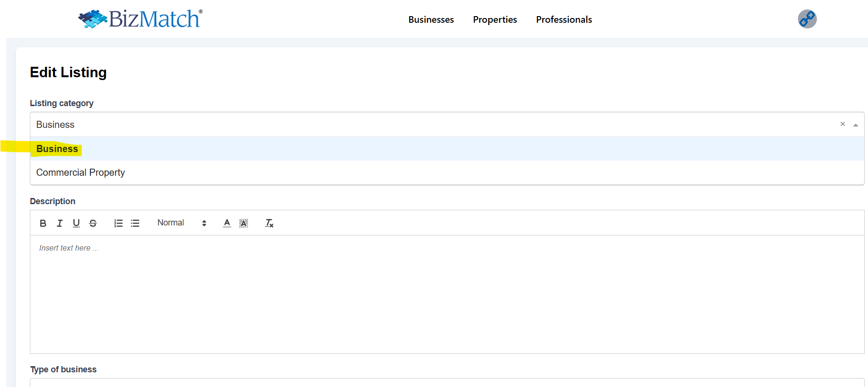The height and width of the screenshot is (387, 868).
Task: Clear the selected Listing category value
Action: pyautogui.click(x=842, y=124)
